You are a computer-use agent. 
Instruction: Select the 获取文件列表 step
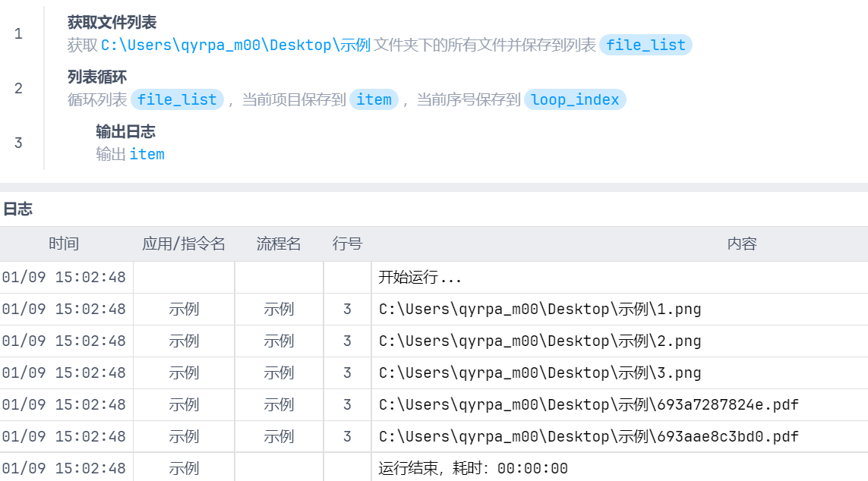pos(112,23)
